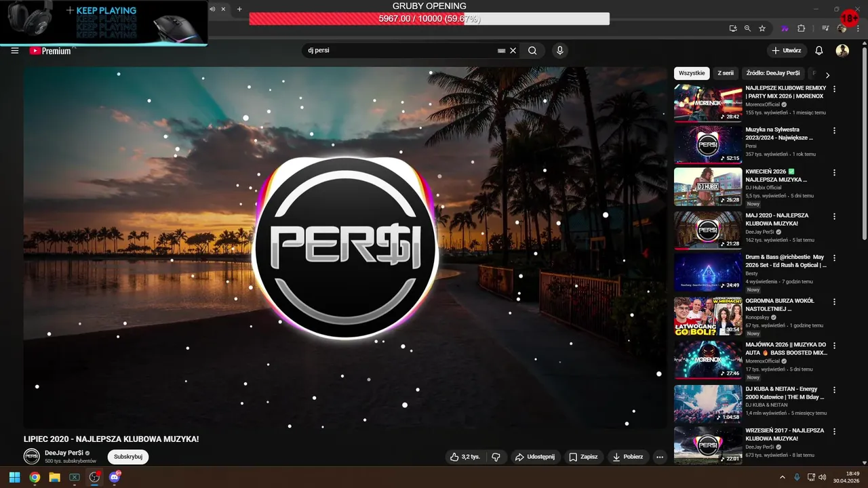Play KWIECIEŃ 2026 DJ Hubix thumbnail
Viewport: 868px width, 488px height.
[x=708, y=187]
